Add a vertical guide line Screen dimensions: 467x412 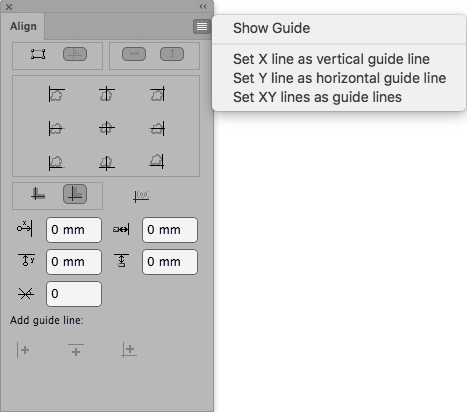point(23,350)
